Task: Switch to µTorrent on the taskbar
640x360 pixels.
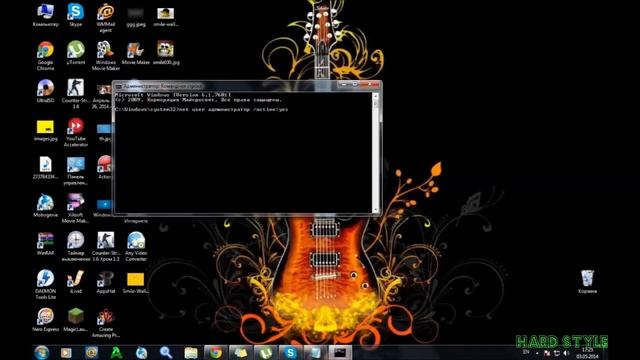Action: pyautogui.click(x=266, y=353)
